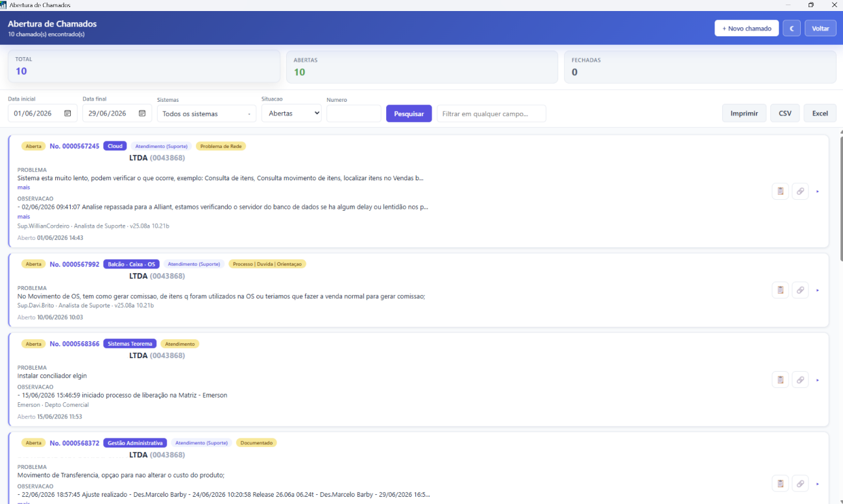Click the Processo | Duvida | Orientaçao tag
Viewport: 843px width, 504px height.
click(x=267, y=264)
